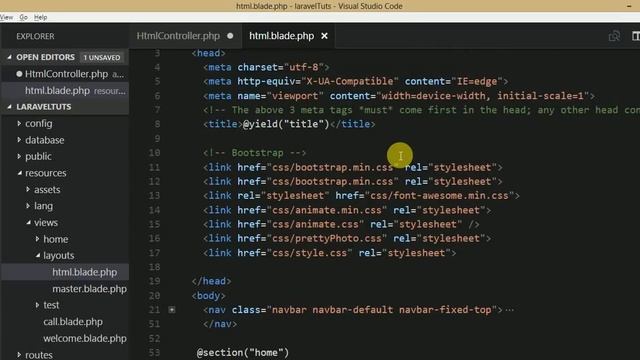640x360 pixels.
Task: Collapse the resources folder
Action: click(x=19, y=173)
